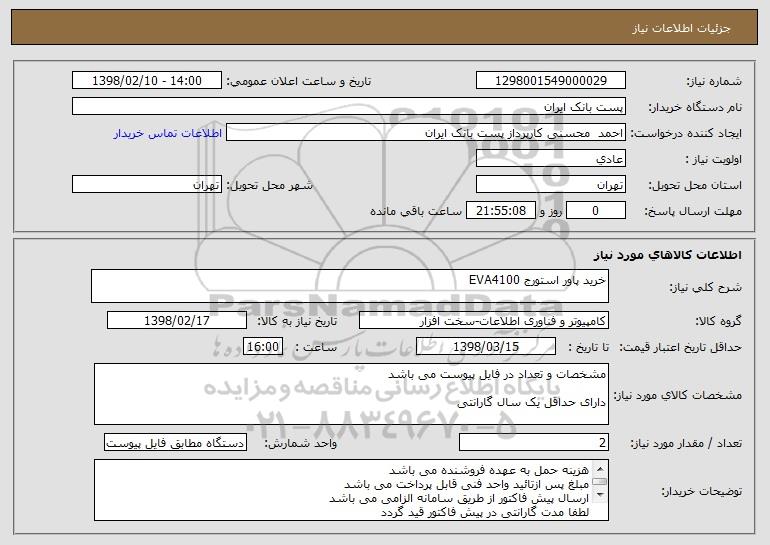770x545 pixels.
Task: Click the buyer notes text area
Action: 351,490
